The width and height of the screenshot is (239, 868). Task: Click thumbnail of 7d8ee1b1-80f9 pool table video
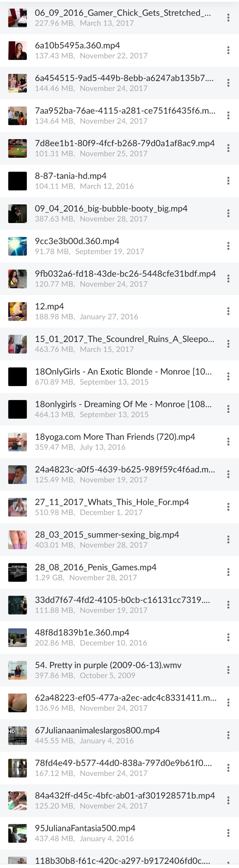(x=17, y=148)
